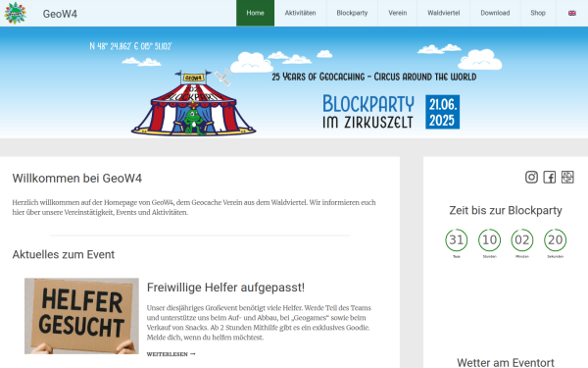The height and width of the screenshot is (368, 588).
Task: Open the Aktivitäten menu
Action: tap(301, 13)
